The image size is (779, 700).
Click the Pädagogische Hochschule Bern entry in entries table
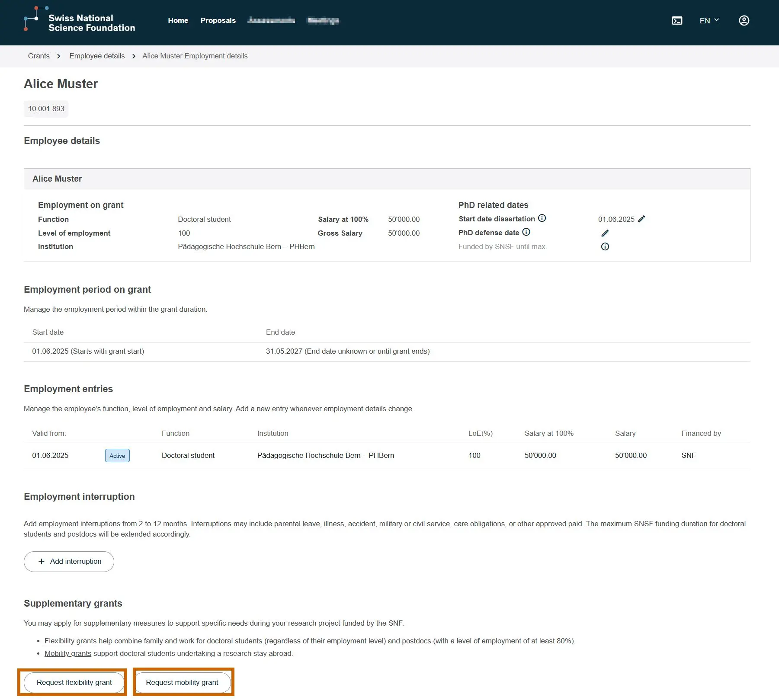pos(326,456)
